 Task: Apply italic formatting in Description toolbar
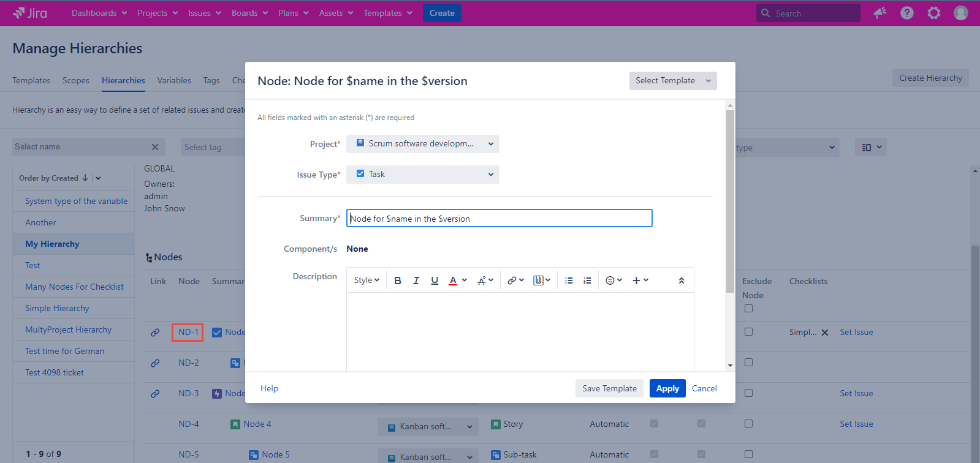[416, 280]
